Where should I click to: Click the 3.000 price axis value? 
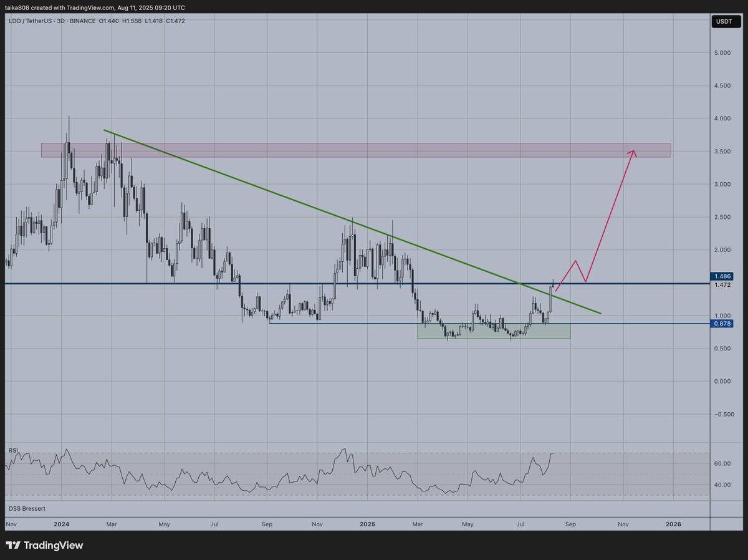click(723, 185)
